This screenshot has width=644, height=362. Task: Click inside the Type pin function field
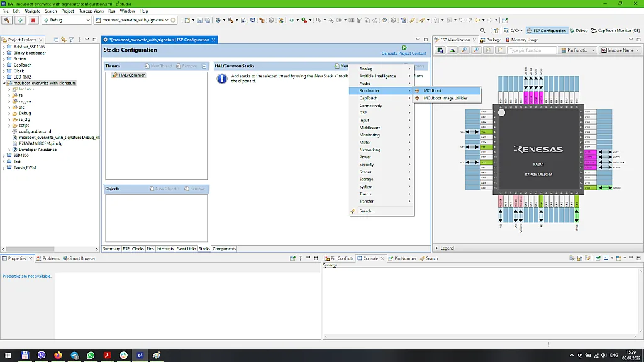(533, 50)
